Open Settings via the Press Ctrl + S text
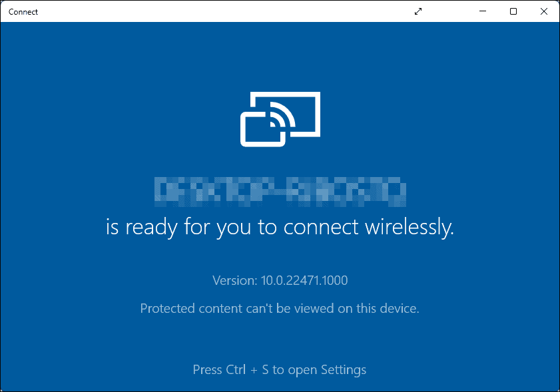Screen dimensions: 560x392 280,369
